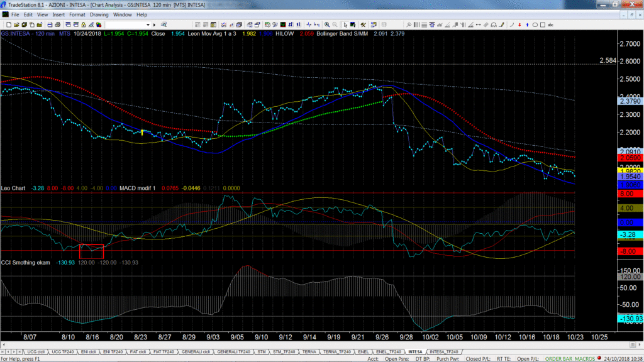Screen dimensions: 644x362
Task: Select the vertical lines drawing tool
Action: (416, 25)
